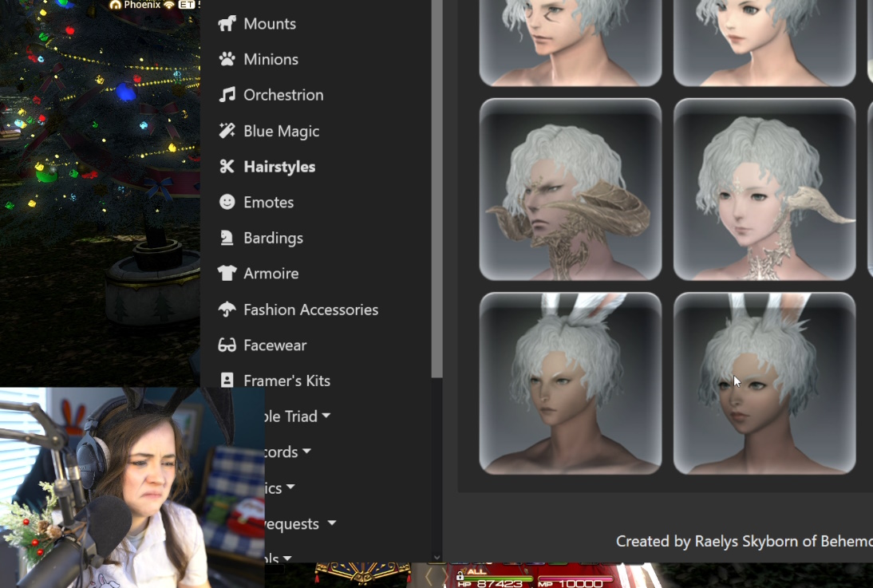This screenshot has height=588, width=873.
Task: Navigate to Armoire
Action: click(271, 274)
